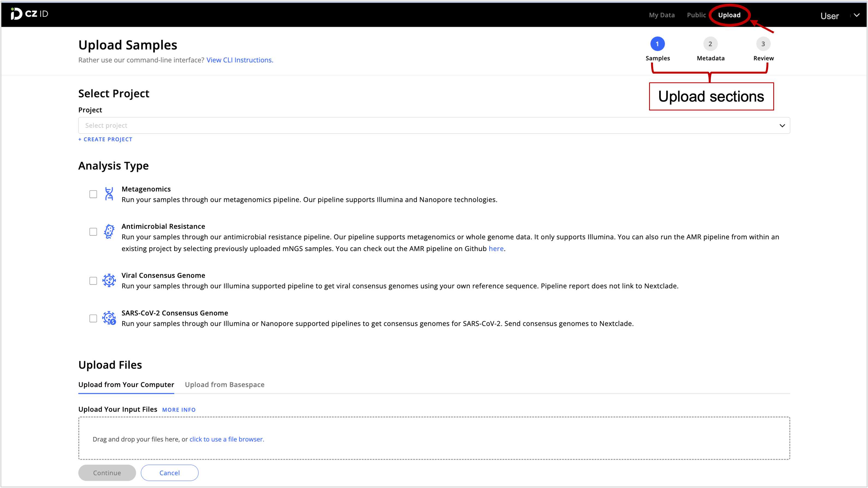868x488 pixels.
Task: Go to the Public menu
Action: (696, 15)
